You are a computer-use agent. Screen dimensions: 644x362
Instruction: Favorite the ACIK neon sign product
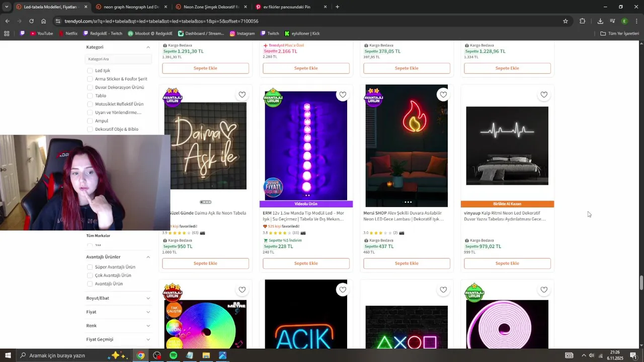[343, 290]
